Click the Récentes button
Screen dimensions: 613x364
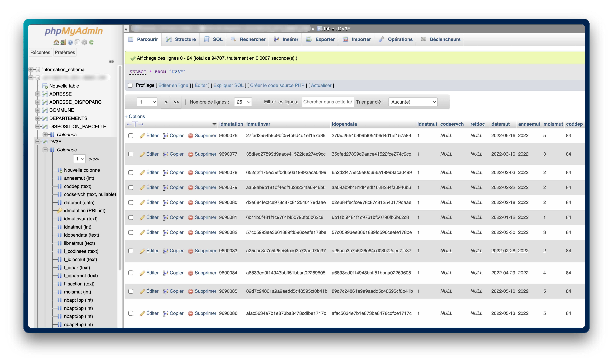coord(40,53)
